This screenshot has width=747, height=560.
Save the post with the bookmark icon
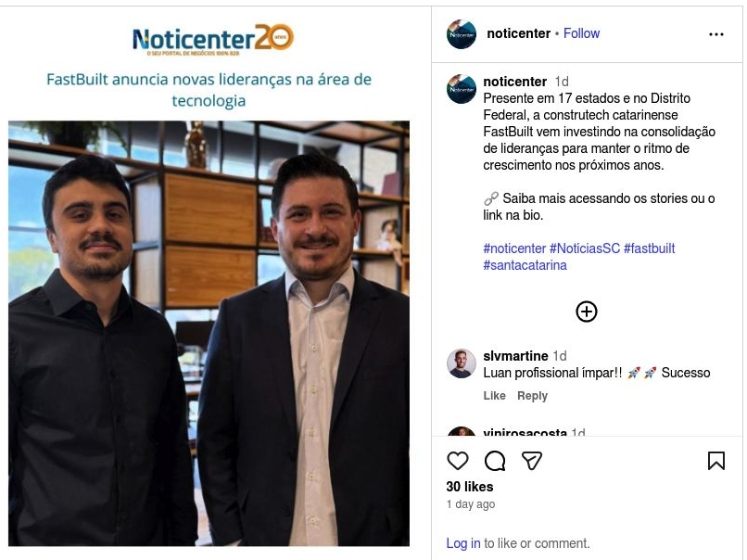coord(716,461)
